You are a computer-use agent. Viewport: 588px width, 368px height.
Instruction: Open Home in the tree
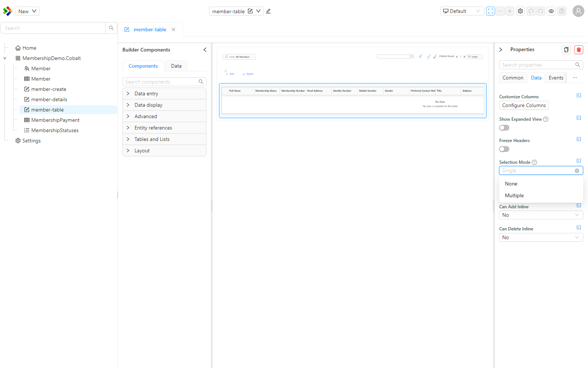point(26,48)
